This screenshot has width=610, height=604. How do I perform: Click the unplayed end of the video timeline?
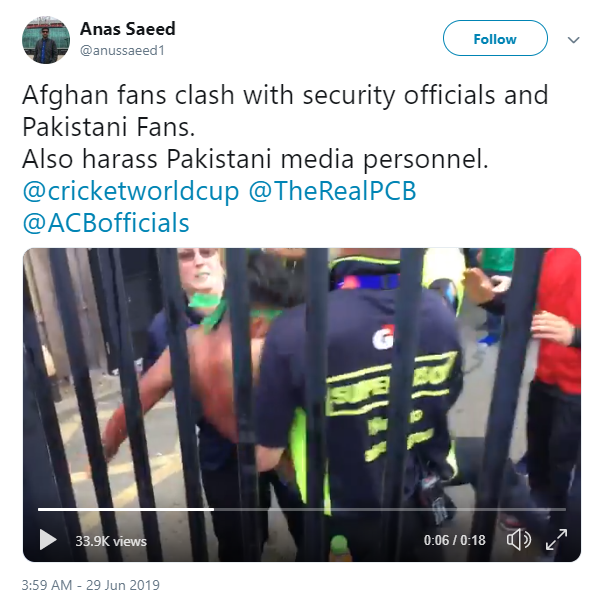(x=390, y=509)
